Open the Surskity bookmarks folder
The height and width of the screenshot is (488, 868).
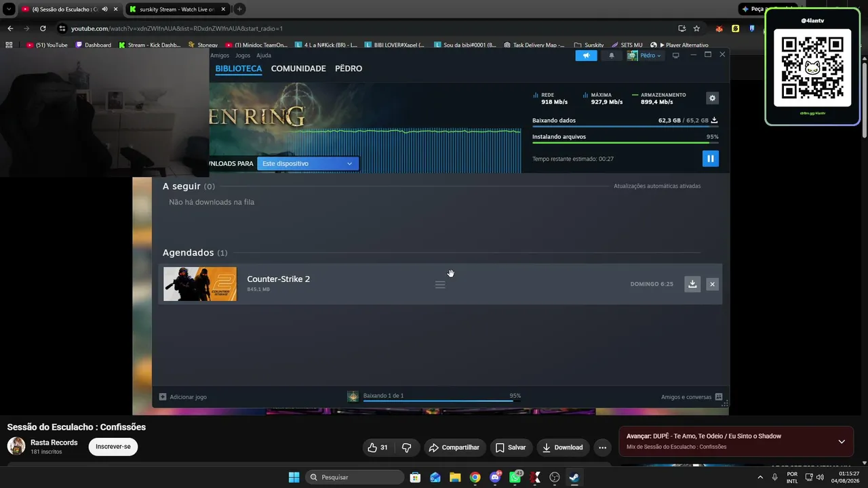click(x=589, y=45)
